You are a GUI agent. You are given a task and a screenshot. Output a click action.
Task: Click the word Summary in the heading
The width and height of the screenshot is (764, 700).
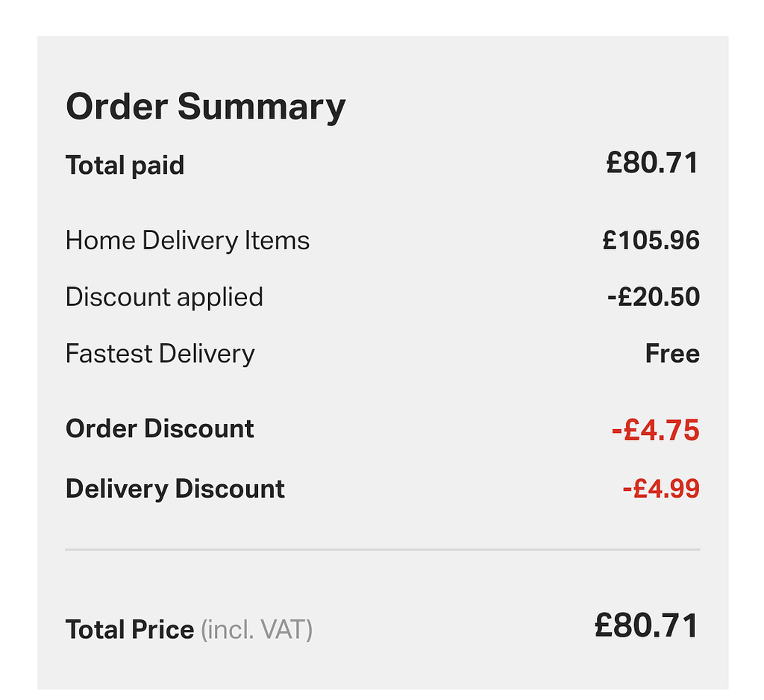coord(262,107)
